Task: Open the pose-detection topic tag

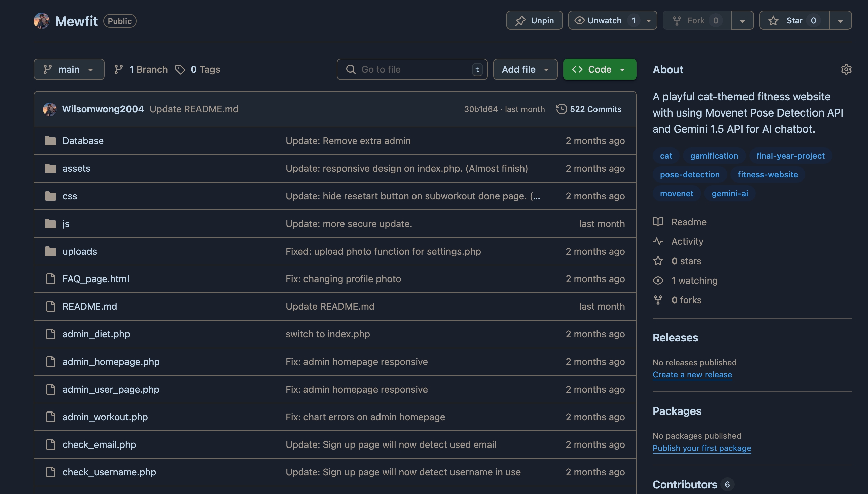Action: pos(689,174)
